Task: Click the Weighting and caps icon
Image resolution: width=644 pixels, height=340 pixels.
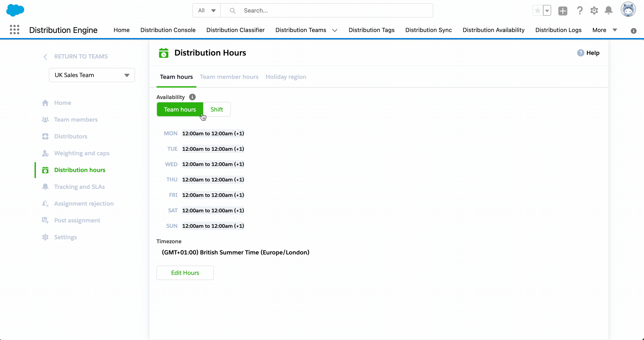Action: coord(45,153)
